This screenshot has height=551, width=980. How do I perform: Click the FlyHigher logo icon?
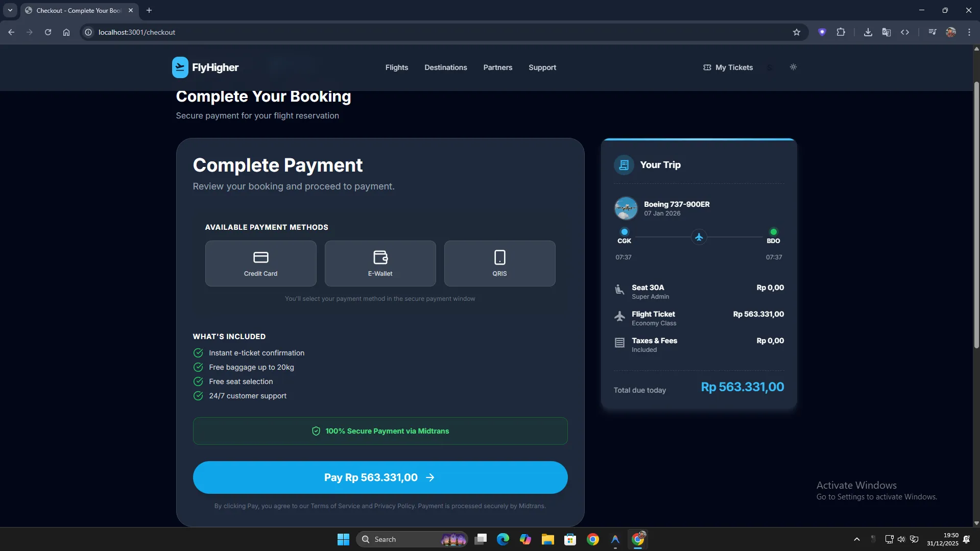click(180, 67)
